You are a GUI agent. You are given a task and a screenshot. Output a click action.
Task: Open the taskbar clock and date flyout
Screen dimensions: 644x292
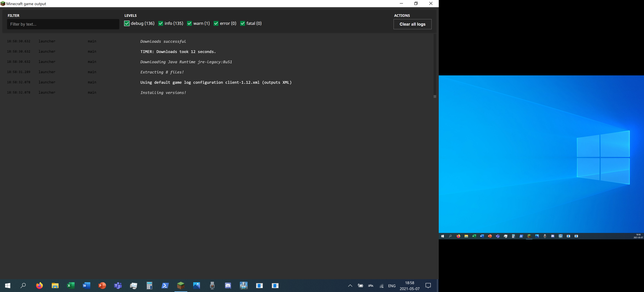[410, 286]
